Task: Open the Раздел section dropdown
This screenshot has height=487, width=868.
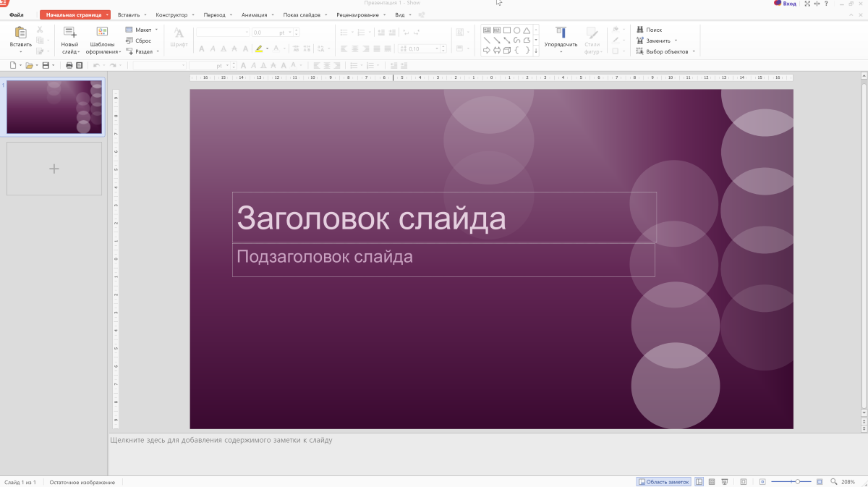Action: [x=156, y=51]
